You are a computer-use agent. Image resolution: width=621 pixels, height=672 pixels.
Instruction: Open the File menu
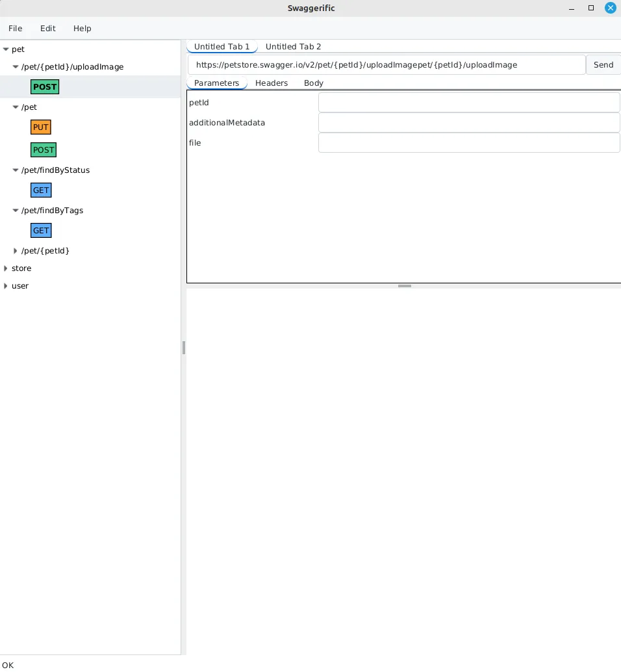coord(15,28)
